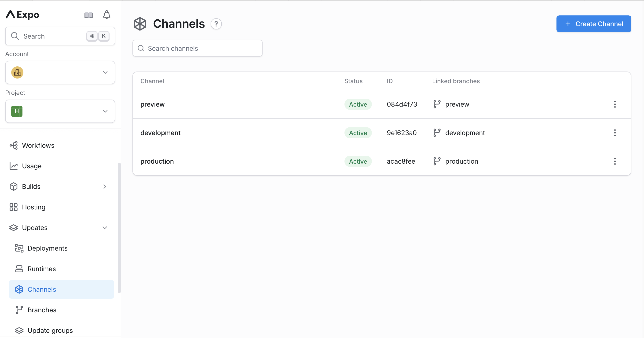Click channel ID acac8fee
The width and height of the screenshot is (644, 338).
(x=401, y=161)
